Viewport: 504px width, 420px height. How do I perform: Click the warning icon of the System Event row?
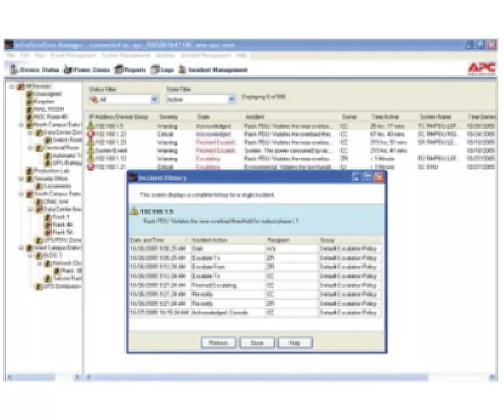point(91,150)
